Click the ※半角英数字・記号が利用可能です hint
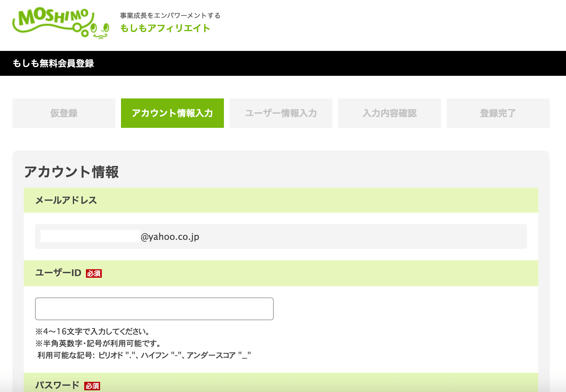Viewport: 566px width, 392px height. (98, 343)
